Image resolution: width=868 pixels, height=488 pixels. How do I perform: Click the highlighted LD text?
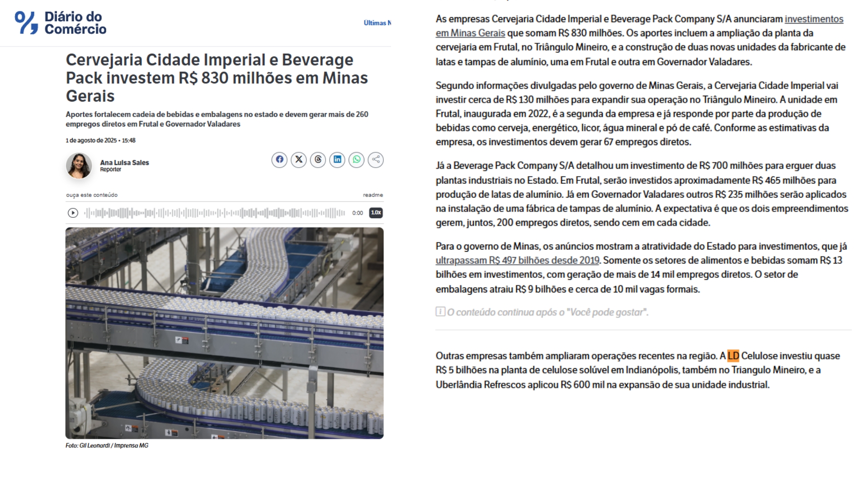click(733, 356)
